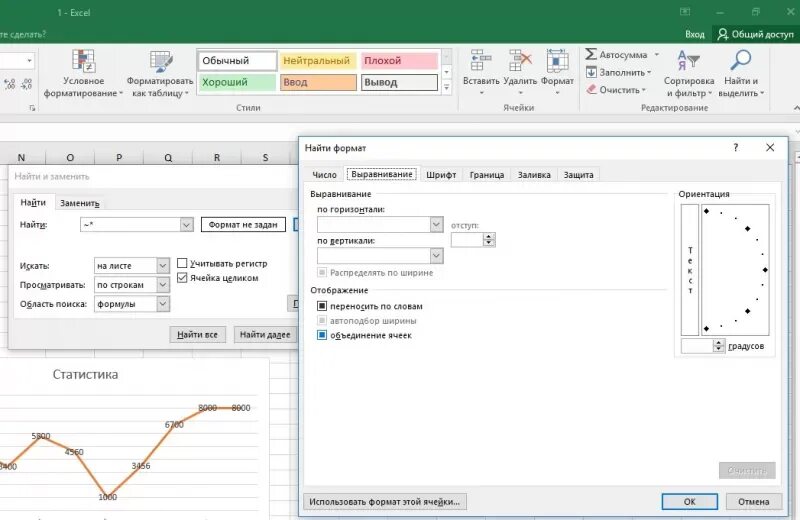Click the Insert cells (Вставить) icon
Image resolution: width=800 pixels, height=520 pixels.
pos(481,60)
